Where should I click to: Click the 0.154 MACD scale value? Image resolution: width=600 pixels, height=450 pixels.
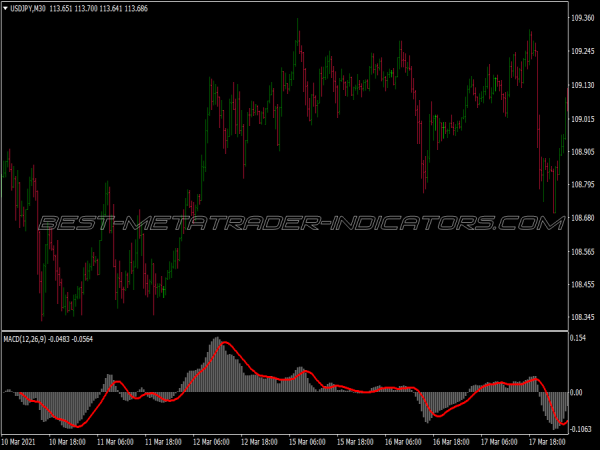578,338
